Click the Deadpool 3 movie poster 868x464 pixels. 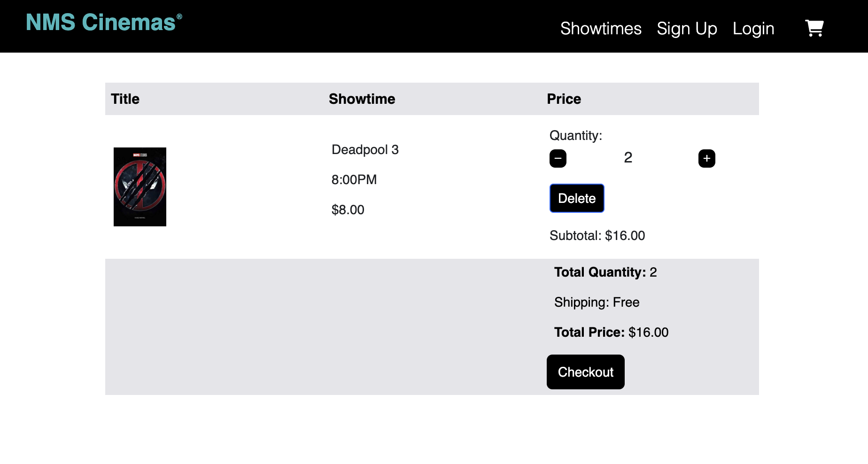tap(139, 186)
